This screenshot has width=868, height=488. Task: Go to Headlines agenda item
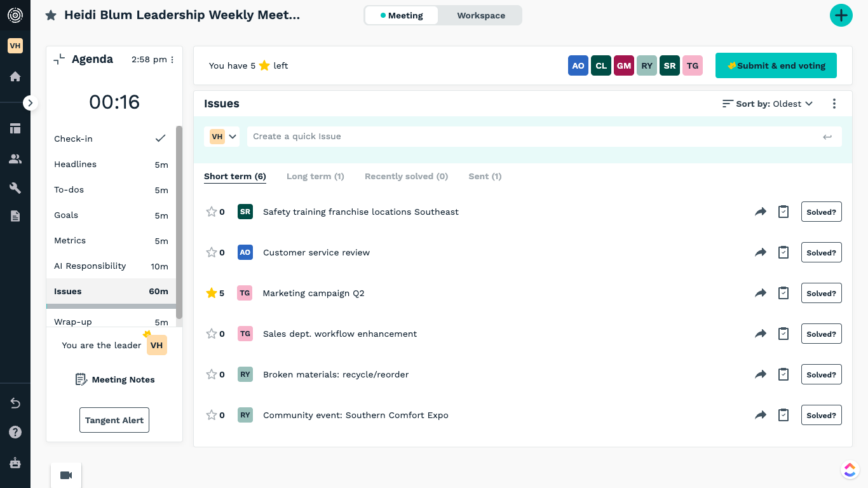[111, 165]
